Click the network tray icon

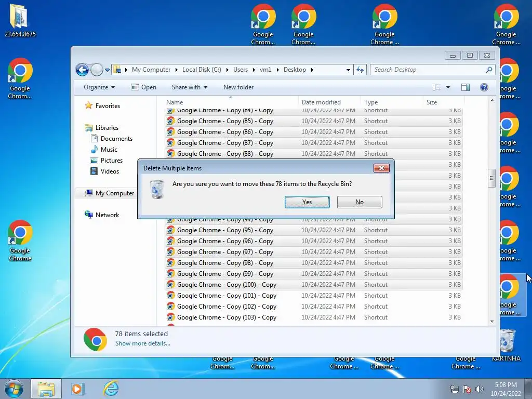(x=454, y=389)
